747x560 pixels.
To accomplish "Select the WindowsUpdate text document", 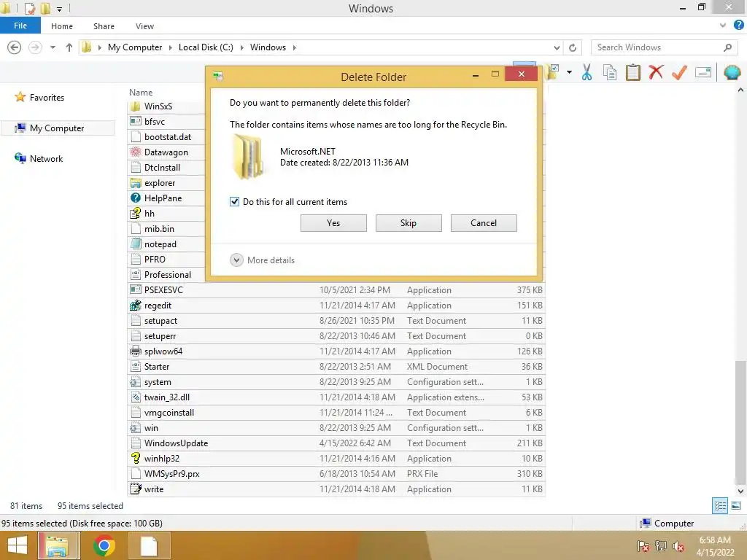I will tap(337, 443).
